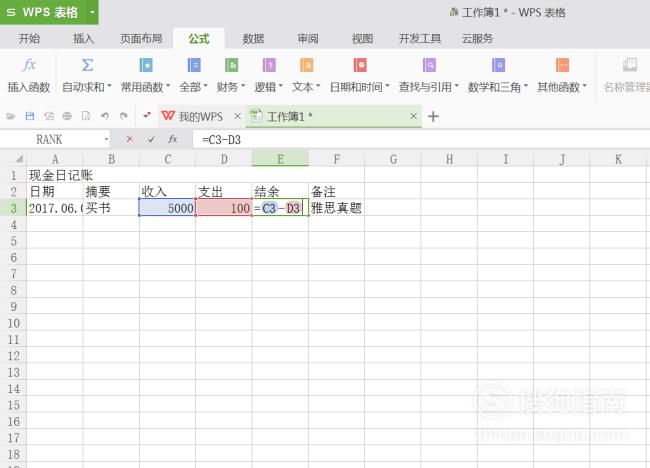Click the Insert Function (插入函数) icon
This screenshot has width=650, height=468.
tap(29, 65)
